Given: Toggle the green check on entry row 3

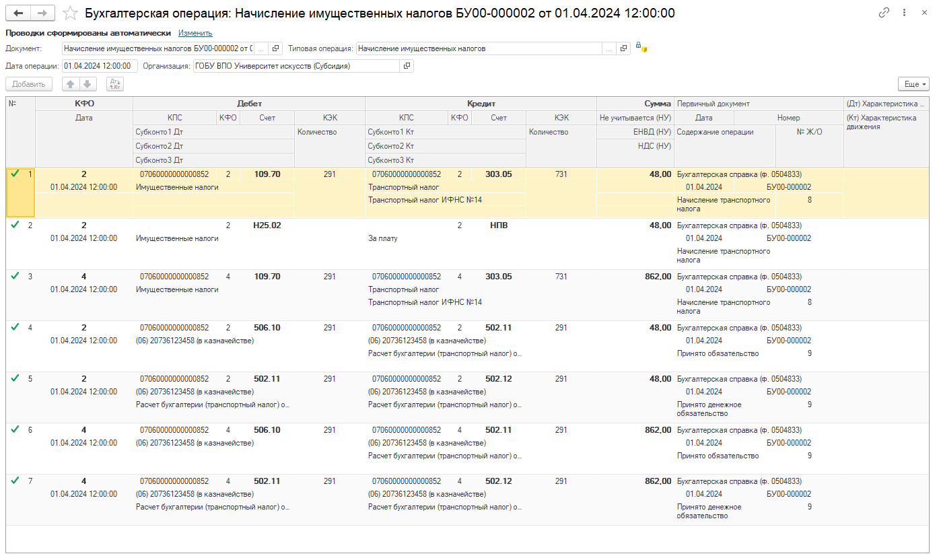Looking at the screenshot, I should point(15,276).
